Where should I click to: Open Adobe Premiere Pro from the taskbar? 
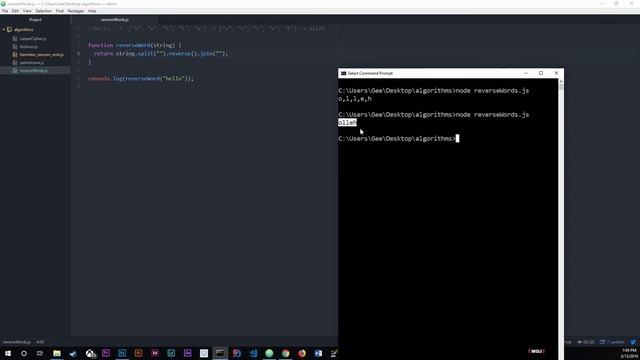click(x=106, y=353)
